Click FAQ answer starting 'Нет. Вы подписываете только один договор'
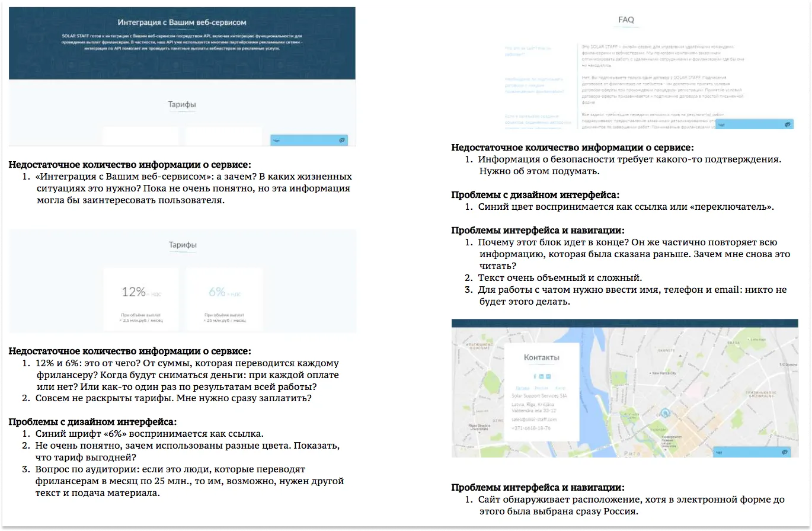The image size is (812, 531). point(661,90)
